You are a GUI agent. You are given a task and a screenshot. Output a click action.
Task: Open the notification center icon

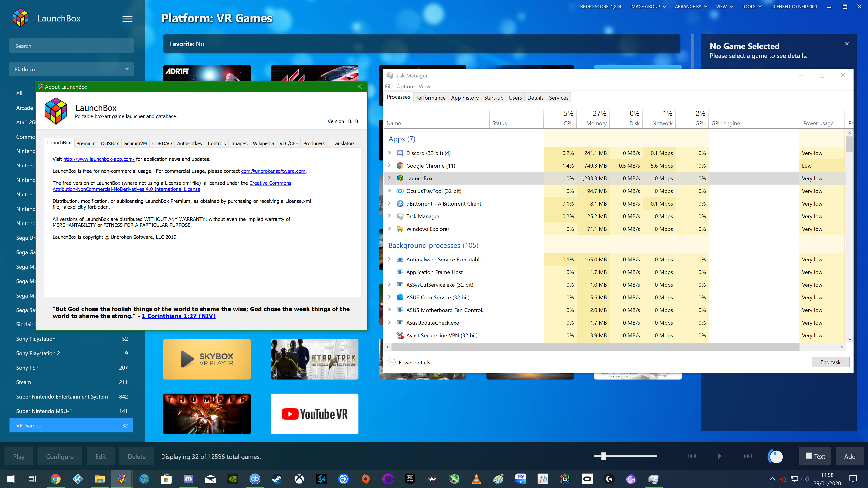click(853, 479)
